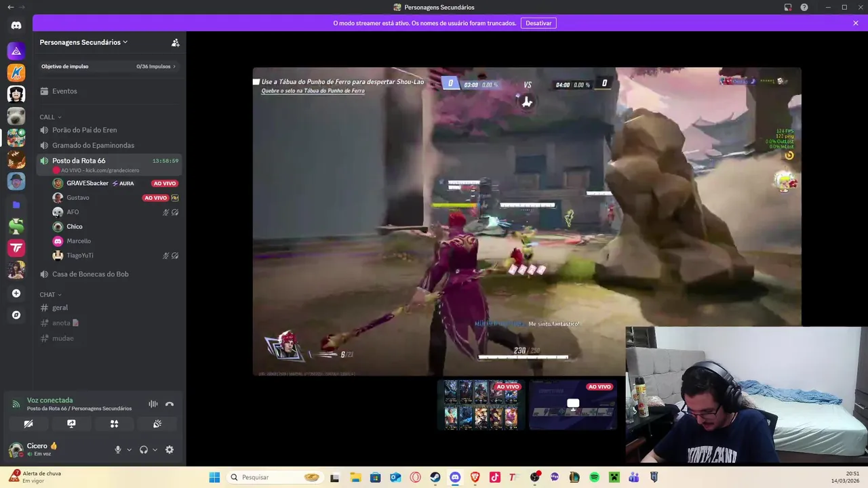Screen dimensions: 868x488
Task: Open character grid stream thumbnail
Action: tap(481, 405)
